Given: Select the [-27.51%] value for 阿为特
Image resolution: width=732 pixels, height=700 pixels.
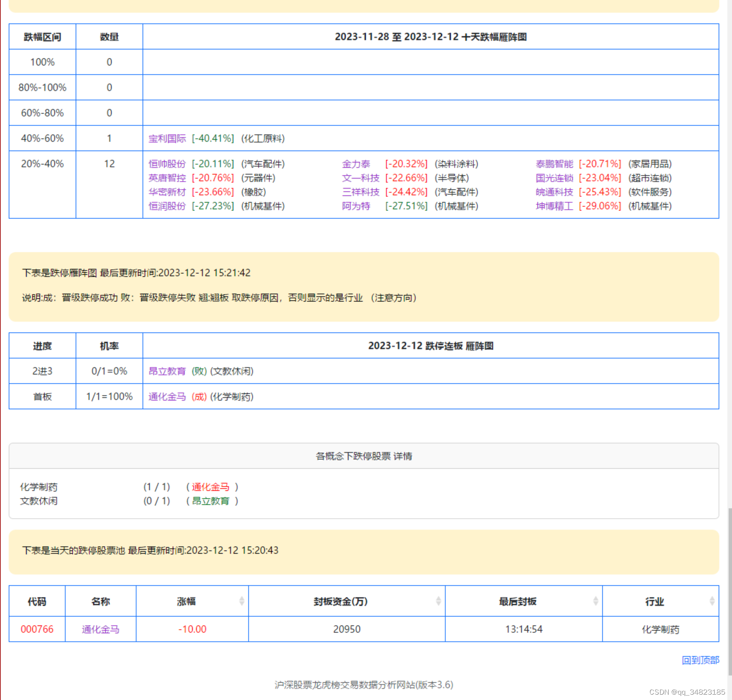Looking at the screenshot, I should point(406,206).
